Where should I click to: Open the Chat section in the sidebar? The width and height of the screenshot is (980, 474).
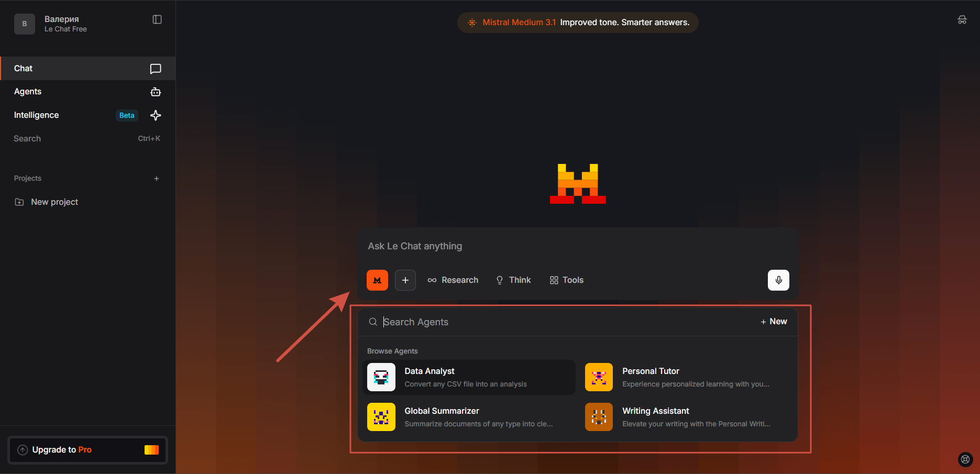click(x=88, y=69)
